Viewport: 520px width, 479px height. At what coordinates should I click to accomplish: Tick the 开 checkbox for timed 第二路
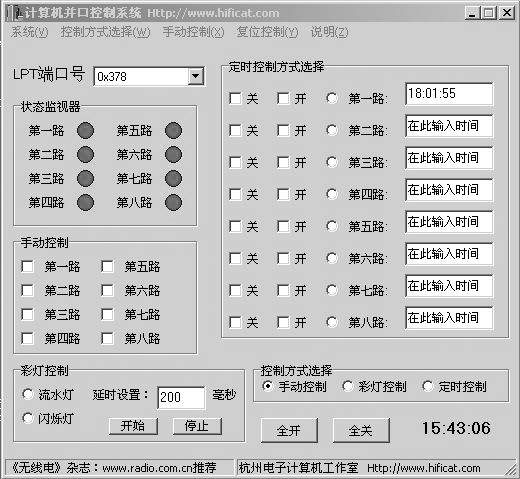click(x=283, y=130)
